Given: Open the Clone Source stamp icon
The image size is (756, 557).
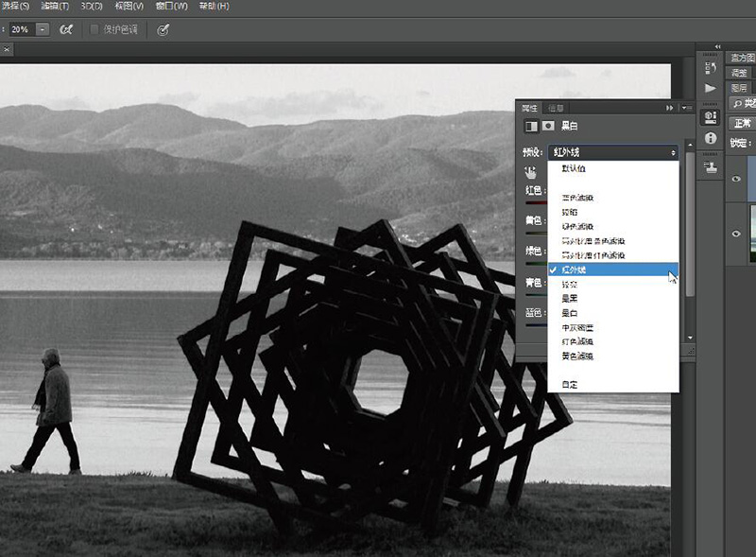Looking at the screenshot, I should click(x=711, y=166).
